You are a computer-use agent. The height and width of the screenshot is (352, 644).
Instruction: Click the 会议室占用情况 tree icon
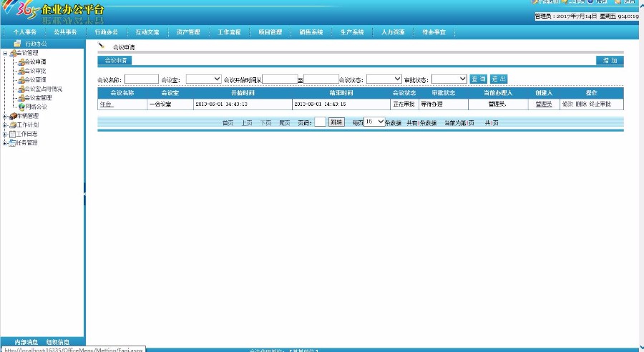pyautogui.click(x=21, y=89)
